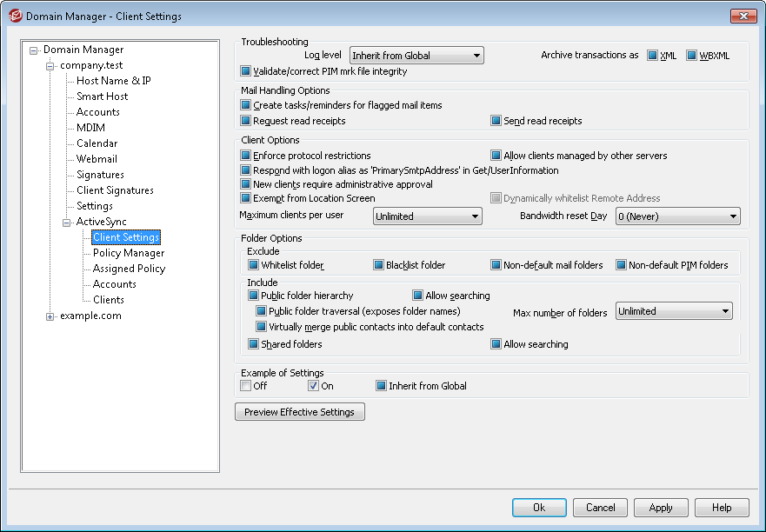Toggle Send read receipts checkbox

[x=496, y=121]
